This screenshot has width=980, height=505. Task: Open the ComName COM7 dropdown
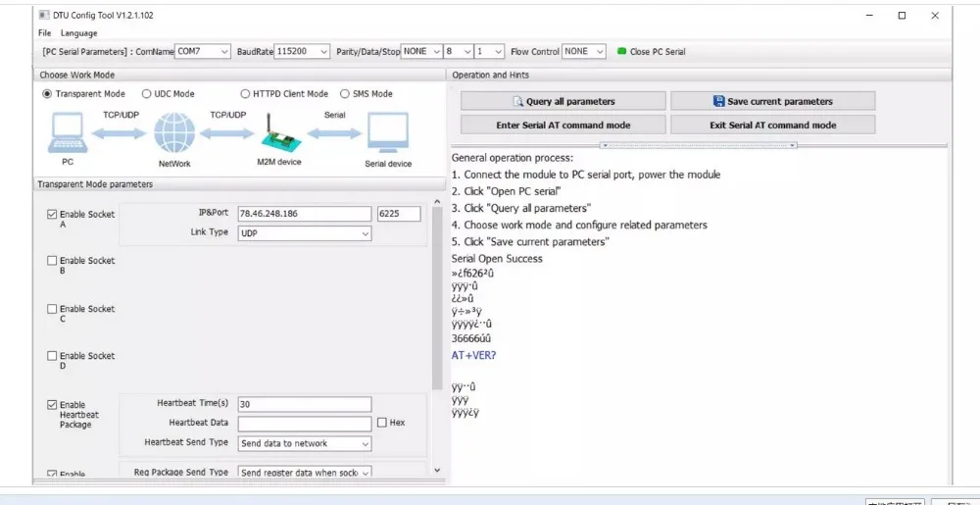203,51
